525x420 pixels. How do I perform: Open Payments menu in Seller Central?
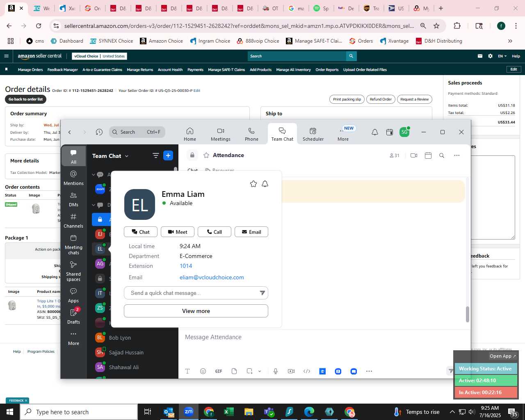[195, 70]
